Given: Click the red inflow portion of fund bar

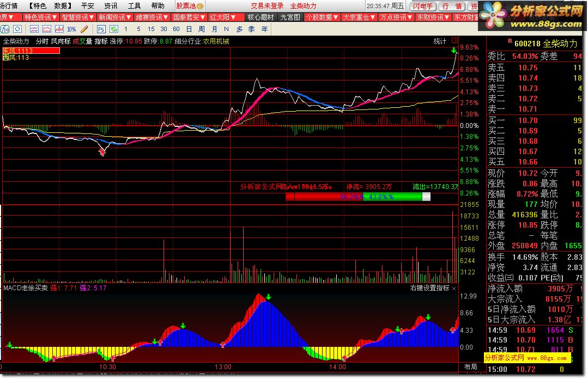Looking at the screenshot, I should (x=324, y=197).
